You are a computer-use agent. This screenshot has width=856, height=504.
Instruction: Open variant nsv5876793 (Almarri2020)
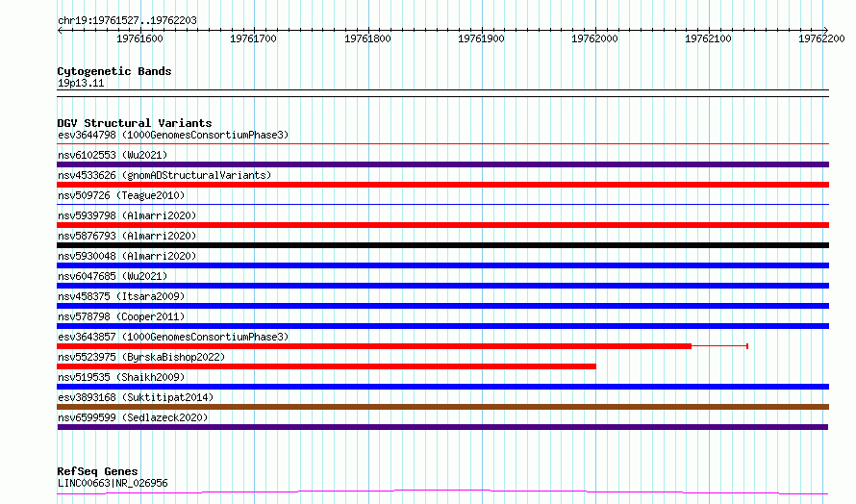pyautogui.click(x=127, y=236)
